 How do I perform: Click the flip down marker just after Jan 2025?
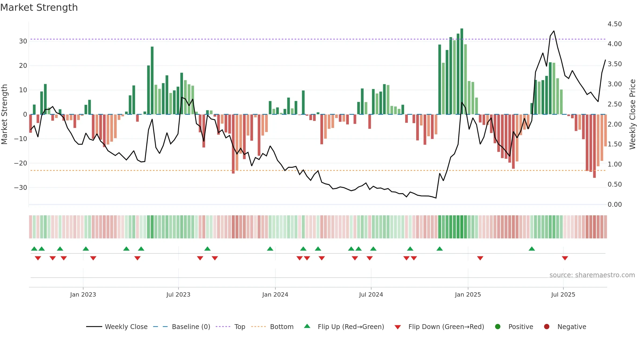[x=480, y=258]
